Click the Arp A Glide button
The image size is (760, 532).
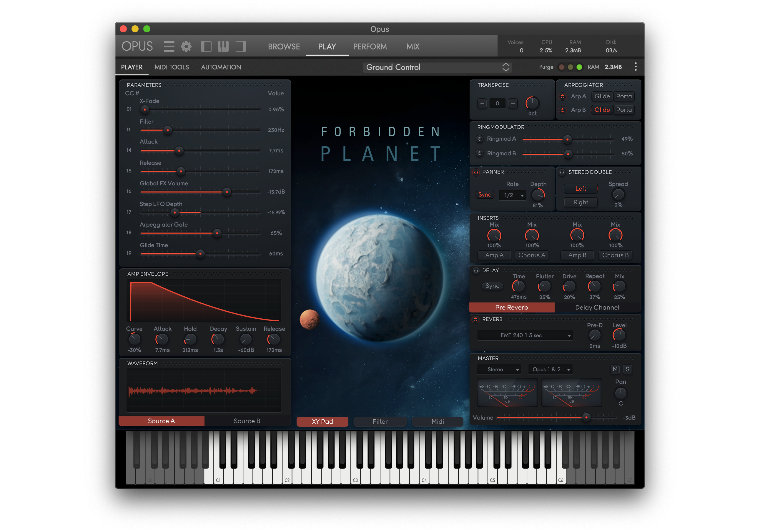[602, 96]
